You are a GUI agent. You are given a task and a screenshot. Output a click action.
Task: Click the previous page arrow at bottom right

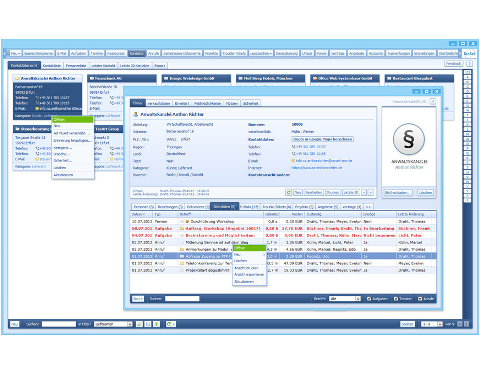point(460,324)
